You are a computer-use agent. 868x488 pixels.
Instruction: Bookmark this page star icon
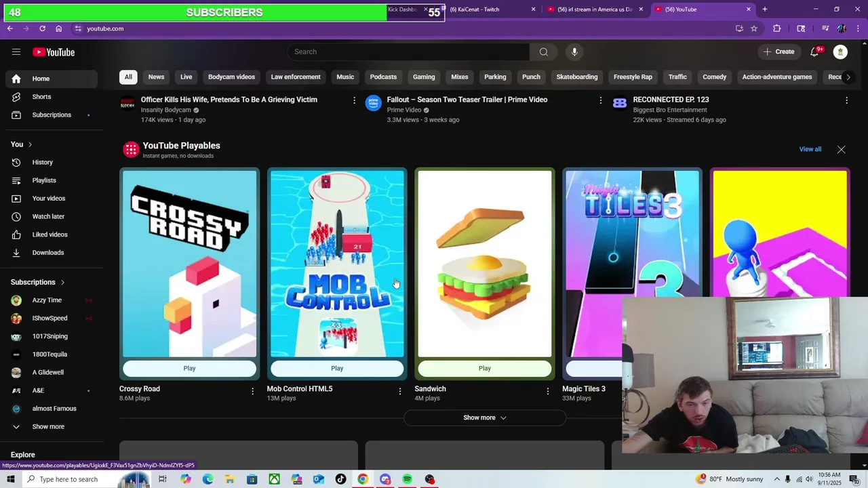pyautogui.click(x=754, y=28)
